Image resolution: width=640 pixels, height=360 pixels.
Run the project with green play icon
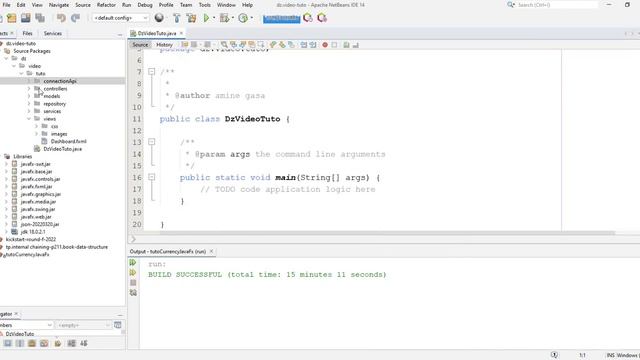click(x=207, y=18)
